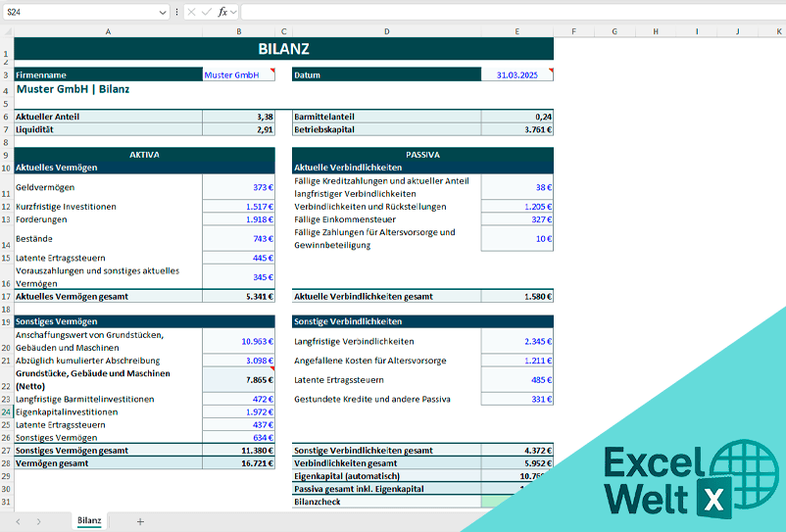Select row 24 header
786x532 pixels.
pyautogui.click(x=6, y=412)
